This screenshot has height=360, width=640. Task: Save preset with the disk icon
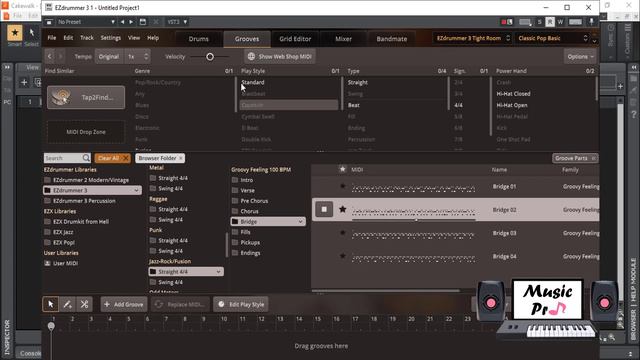click(x=143, y=22)
